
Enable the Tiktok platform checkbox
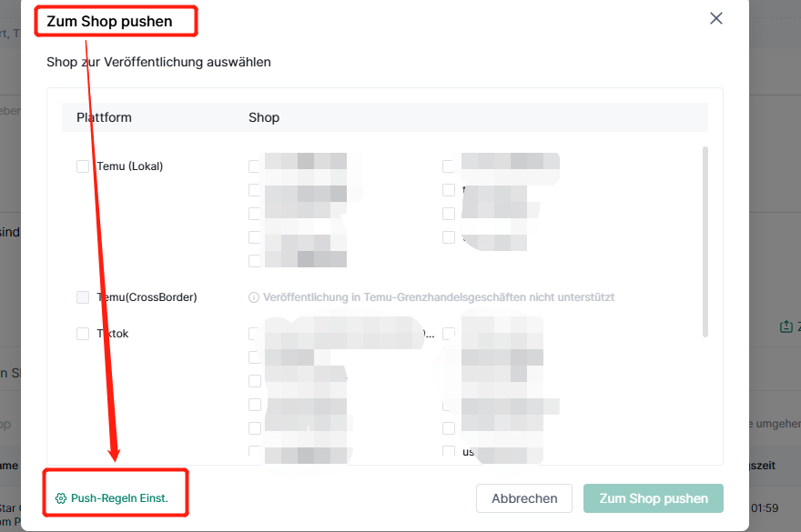click(83, 334)
